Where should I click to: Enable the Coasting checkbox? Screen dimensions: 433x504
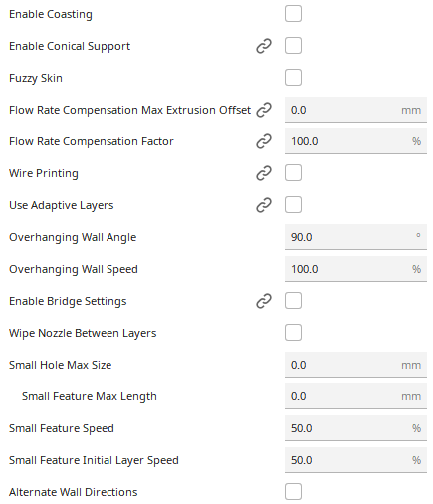click(x=293, y=14)
